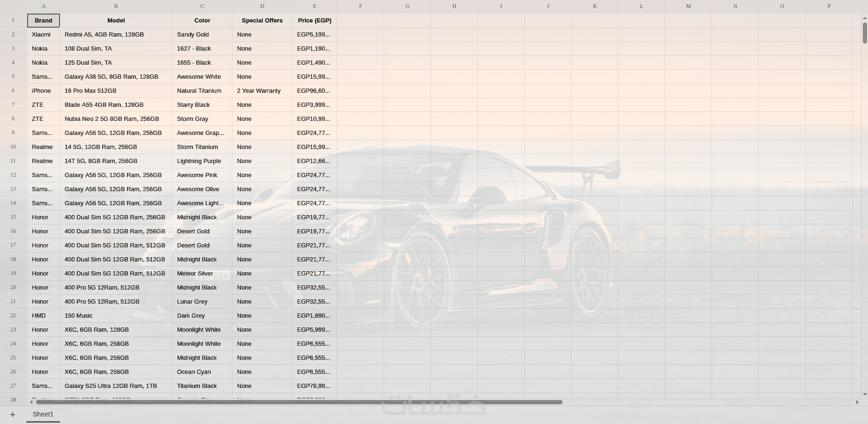
Task: Click the 'Galaxy S25 Ultra 12GB Ram, 1TB' cell
Action: point(116,386)
